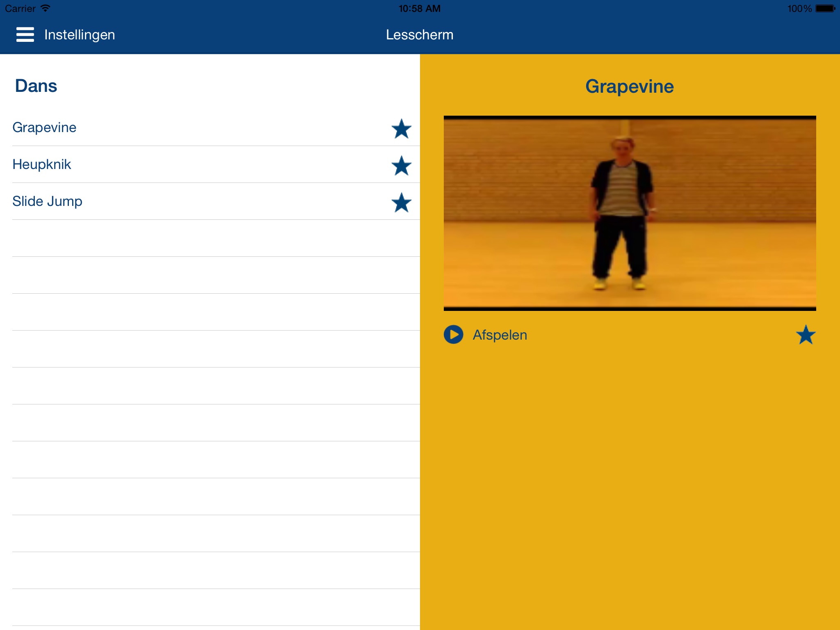Click the blue play circle icon
Screen dimensions: 840x630
point(454,335)
